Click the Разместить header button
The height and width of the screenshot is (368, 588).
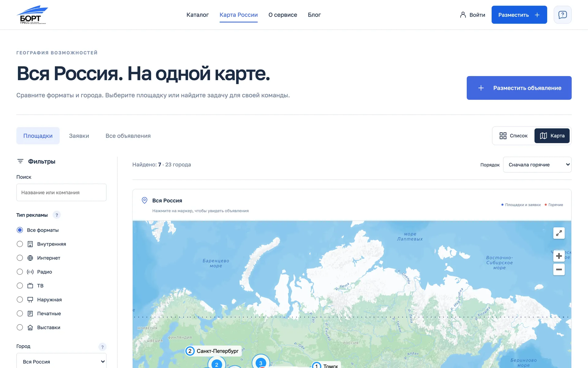point(519,15)
